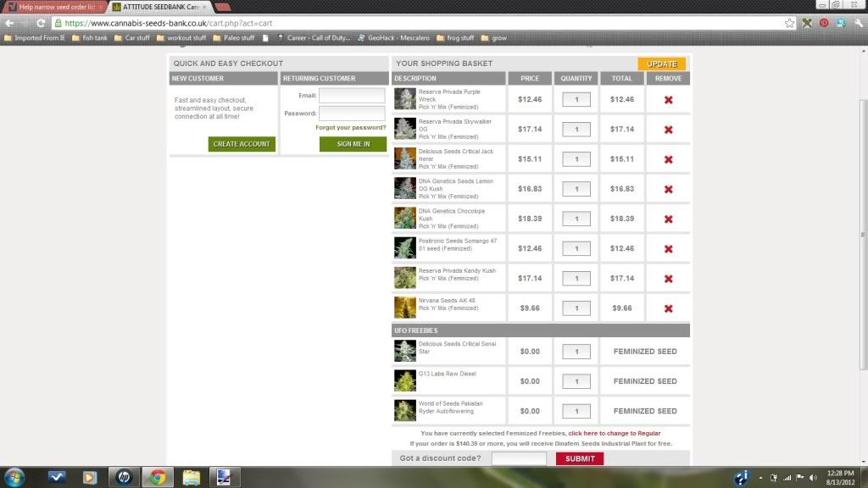Open HP application in taskbar

click(x=124, y=477)
